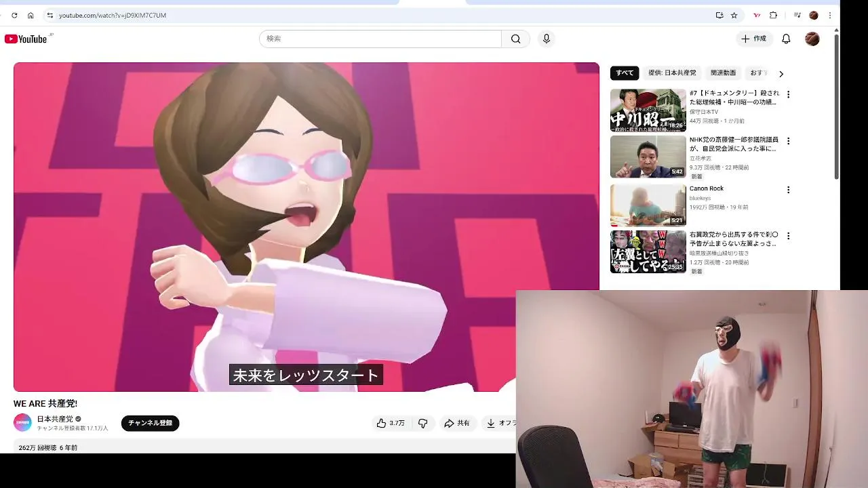Click the 262万 回視聴 6 年前 description line
Image resolution: width=868 pixels, height=488 pixels.
[x=47, y=447]
